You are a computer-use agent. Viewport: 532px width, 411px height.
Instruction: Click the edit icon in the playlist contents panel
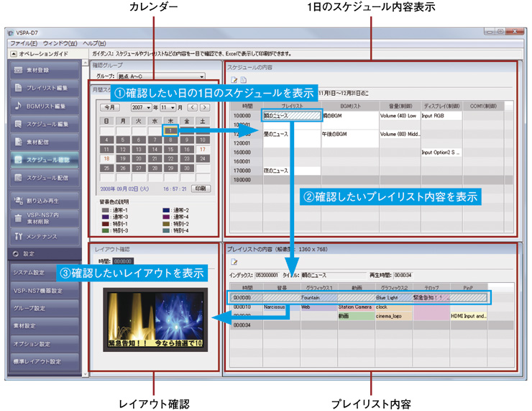coord(233,262)
